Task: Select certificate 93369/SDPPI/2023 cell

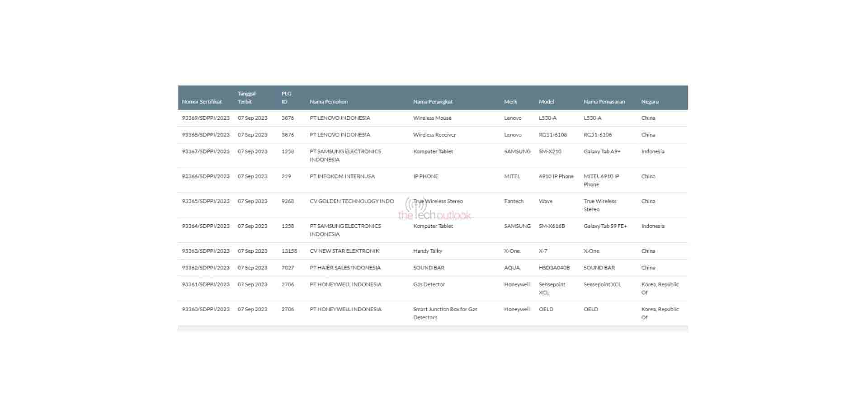Action: (206, 118)
